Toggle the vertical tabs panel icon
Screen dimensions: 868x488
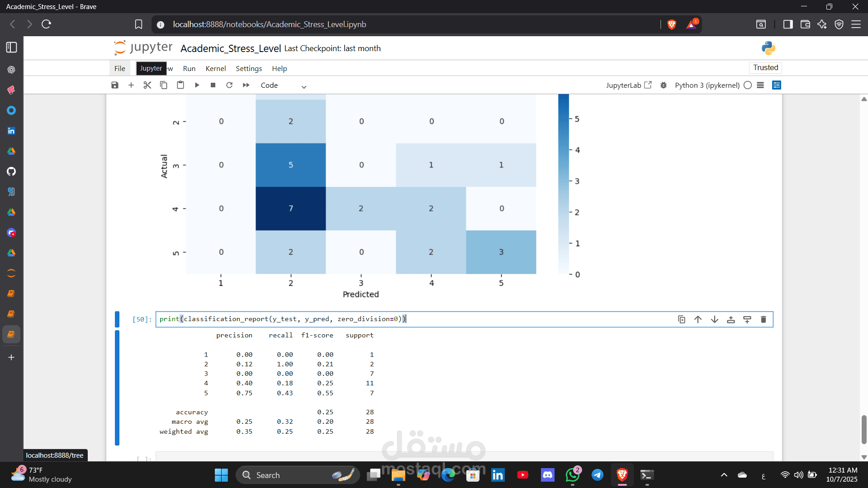click(x=11, y=47)
